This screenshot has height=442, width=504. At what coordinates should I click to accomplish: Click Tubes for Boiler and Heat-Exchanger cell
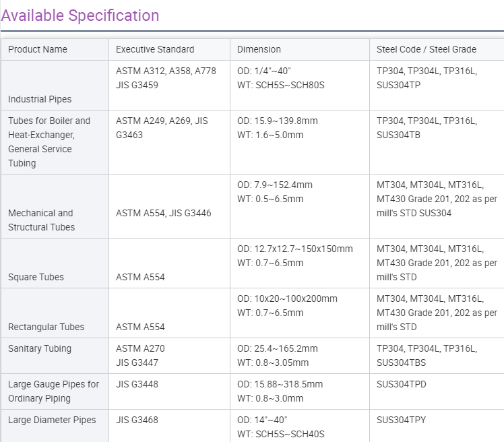[x=49, y=141]
